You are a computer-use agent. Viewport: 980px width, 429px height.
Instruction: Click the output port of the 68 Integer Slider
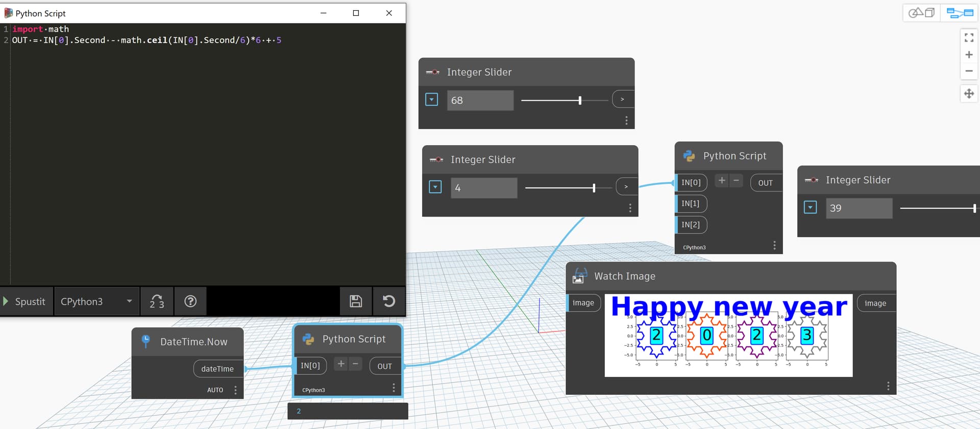click(623, 99)
